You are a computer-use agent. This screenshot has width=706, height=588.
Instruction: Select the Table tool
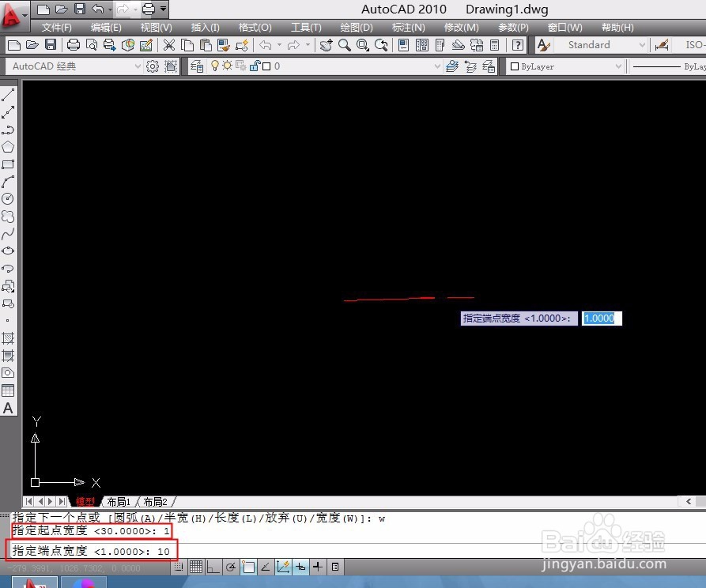[8, 390]
